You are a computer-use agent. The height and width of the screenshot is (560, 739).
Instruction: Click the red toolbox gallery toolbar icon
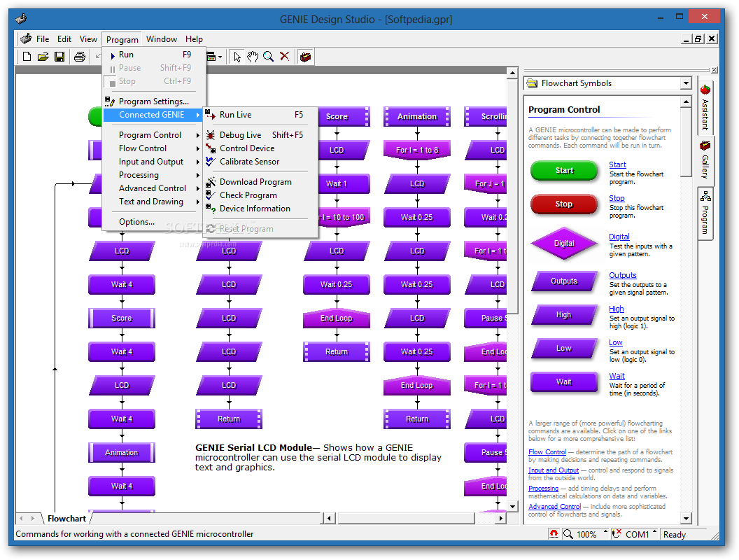click(x=305, y=57)
